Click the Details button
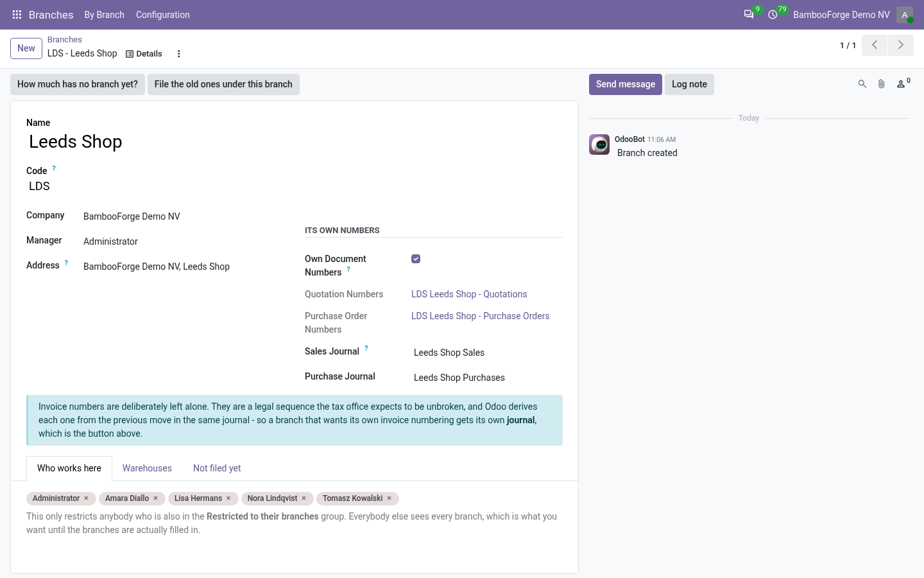The image size is (924, 578). (144, 54)
